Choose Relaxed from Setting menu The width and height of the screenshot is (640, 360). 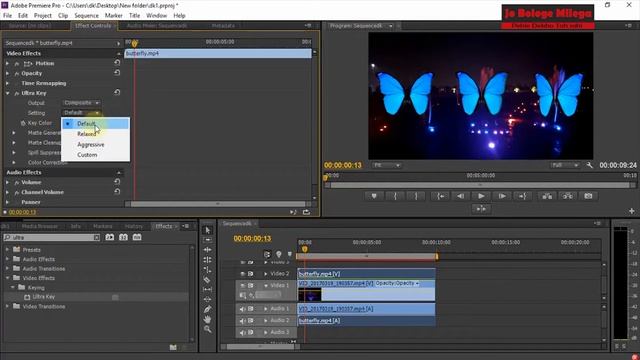click(x=95, y=134)
